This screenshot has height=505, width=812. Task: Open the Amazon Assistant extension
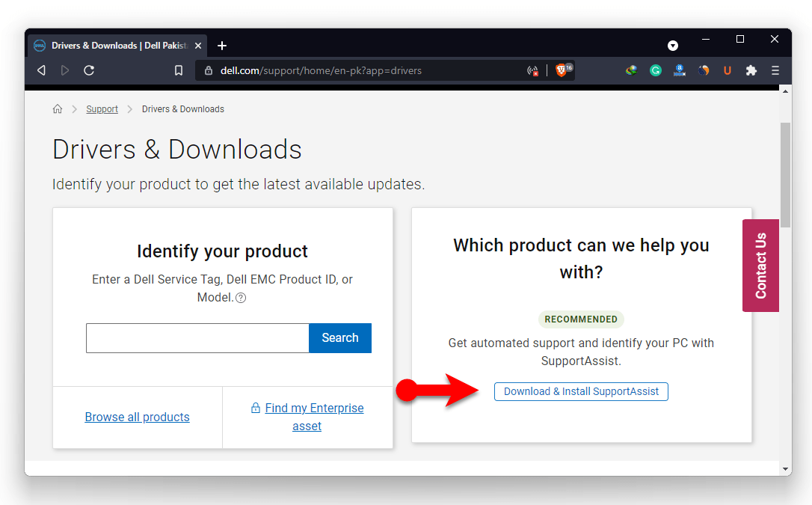pos(680,70)
